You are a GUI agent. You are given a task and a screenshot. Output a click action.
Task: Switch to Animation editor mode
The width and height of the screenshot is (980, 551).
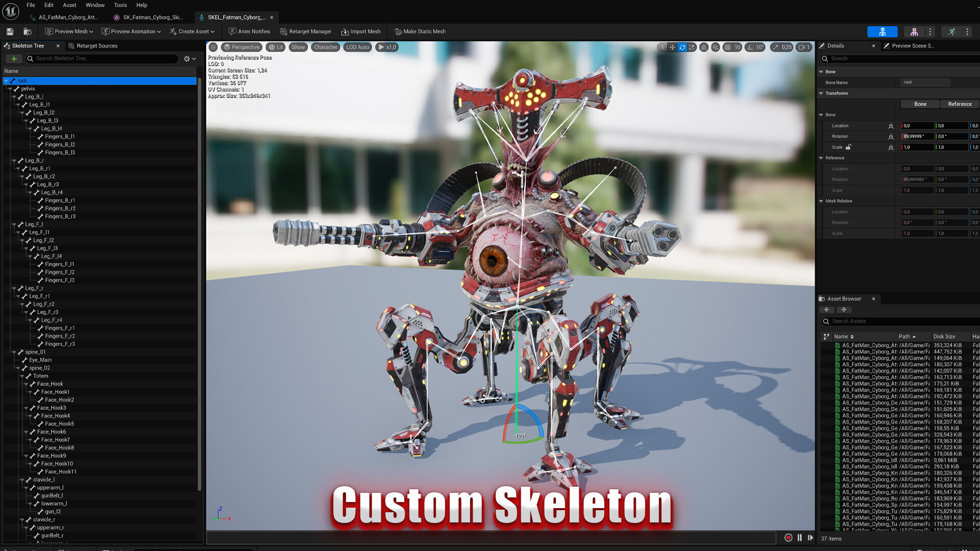pos(951,32)
